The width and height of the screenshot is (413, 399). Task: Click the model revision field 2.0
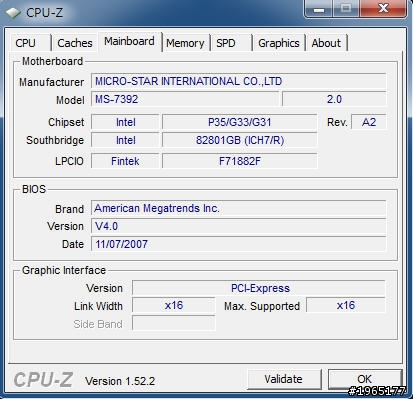[334, 99]
